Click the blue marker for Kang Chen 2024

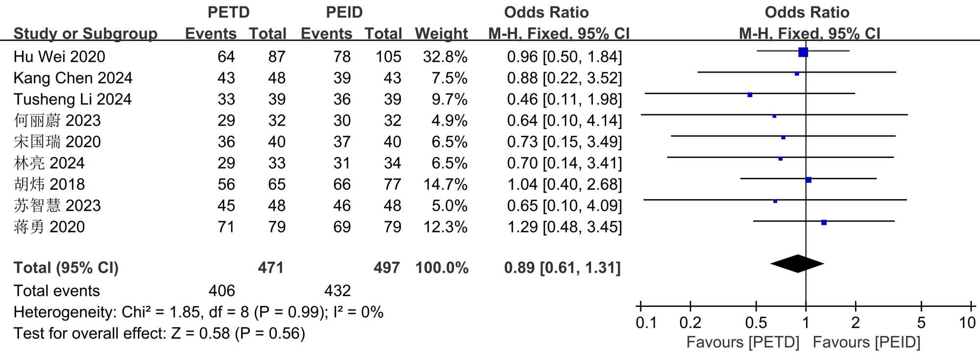point(797,74)
